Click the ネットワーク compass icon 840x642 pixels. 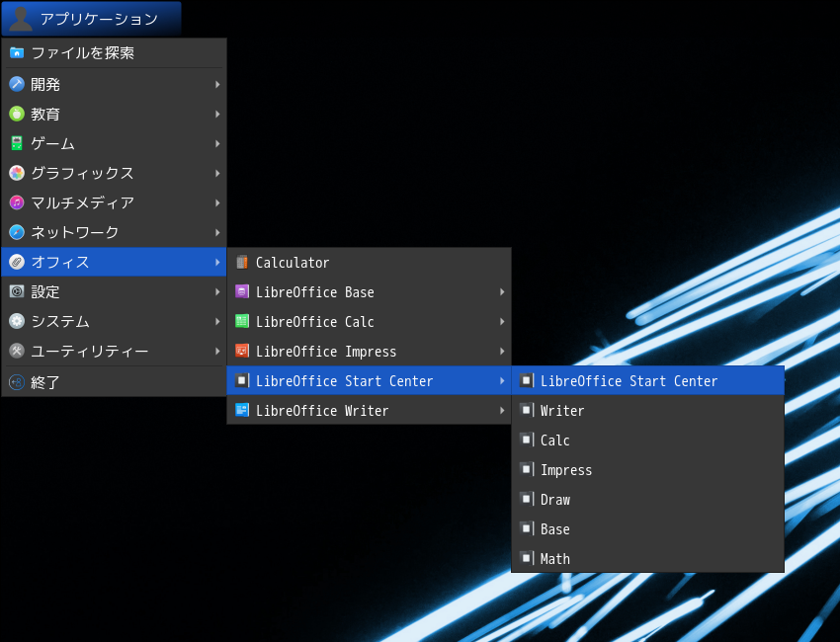point(17,232)
